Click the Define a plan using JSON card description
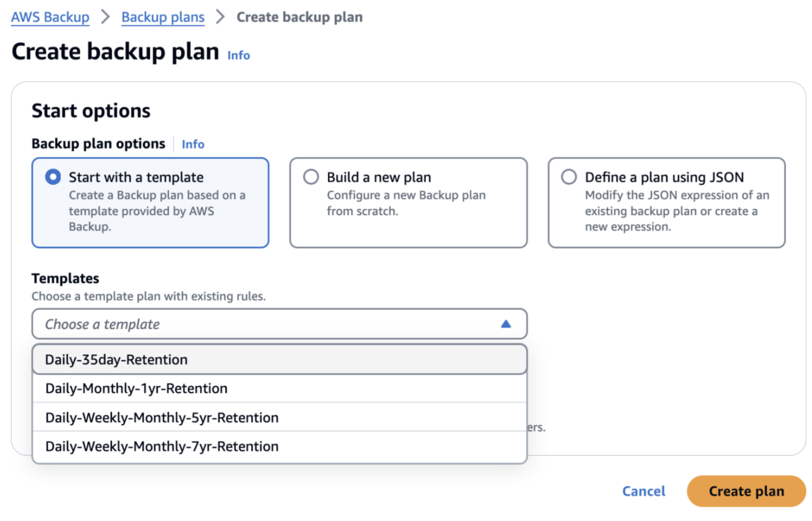The image size is (812, 521). pos(677,211)
